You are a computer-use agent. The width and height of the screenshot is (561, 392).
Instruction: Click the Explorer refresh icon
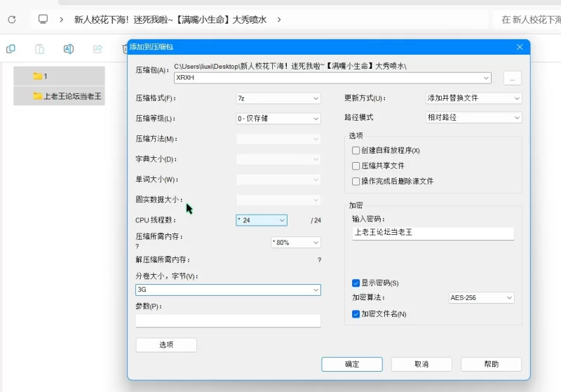point(12,20)
